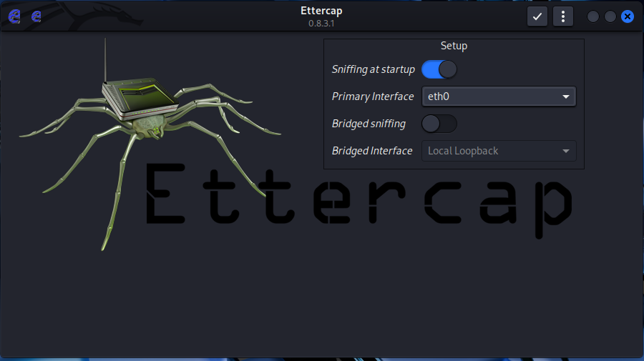Click the accept checkmark button in header
The height and width of the screenshot is (361, 644).
(537, 16)
